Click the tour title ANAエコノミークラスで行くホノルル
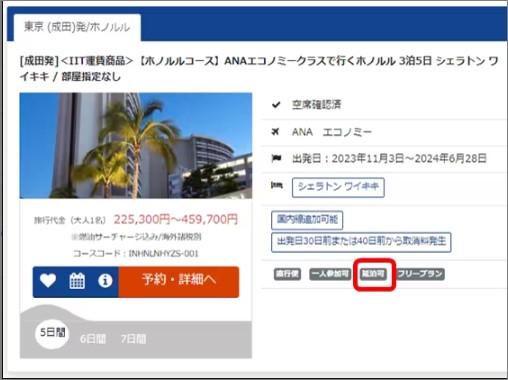Screen dimensions: 508x380 (259, 69)
